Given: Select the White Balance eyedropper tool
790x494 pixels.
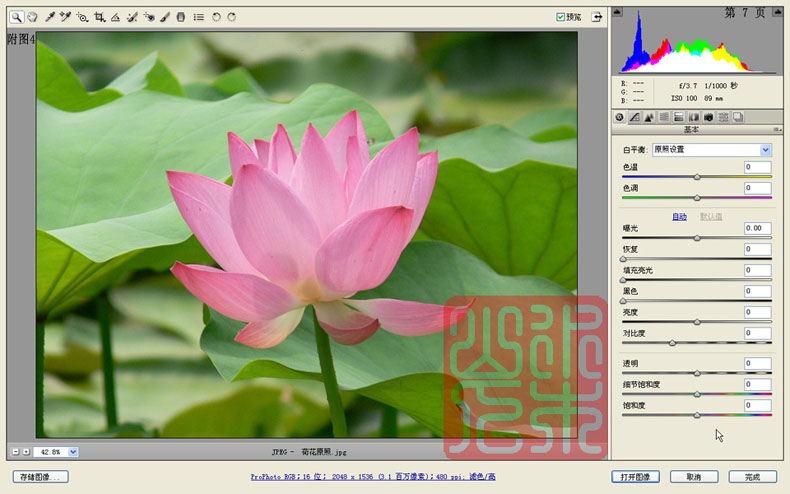Looking at the screenshot, I should [x=50, y=17].
